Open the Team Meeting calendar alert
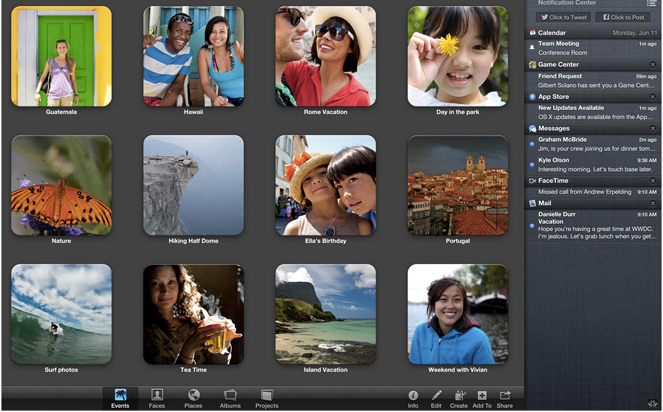Viewport: 663px width, 412px height. pyautogui.click(x=592, y=48)
